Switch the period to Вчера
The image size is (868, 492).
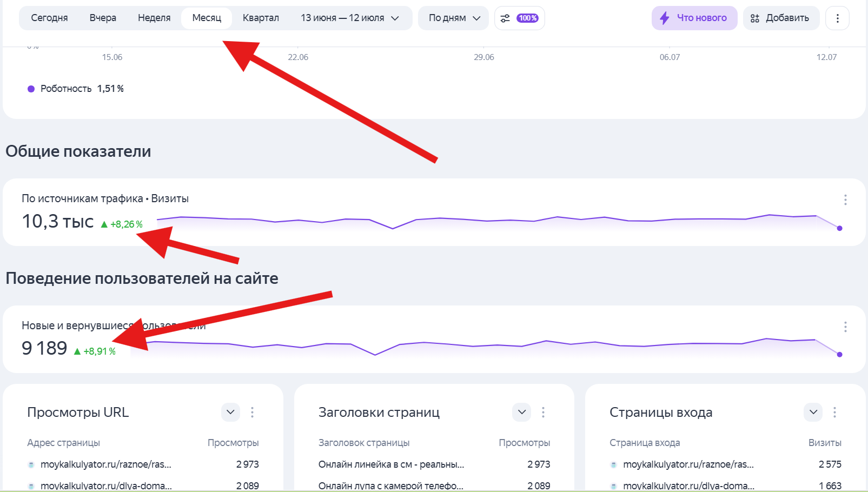(103, 18)
